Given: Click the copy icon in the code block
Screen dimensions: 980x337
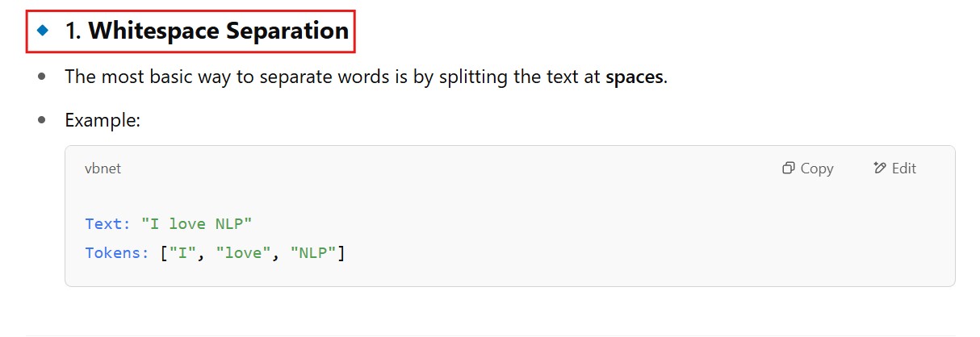Looking at the screenshot, I should (x=789, y=168).
